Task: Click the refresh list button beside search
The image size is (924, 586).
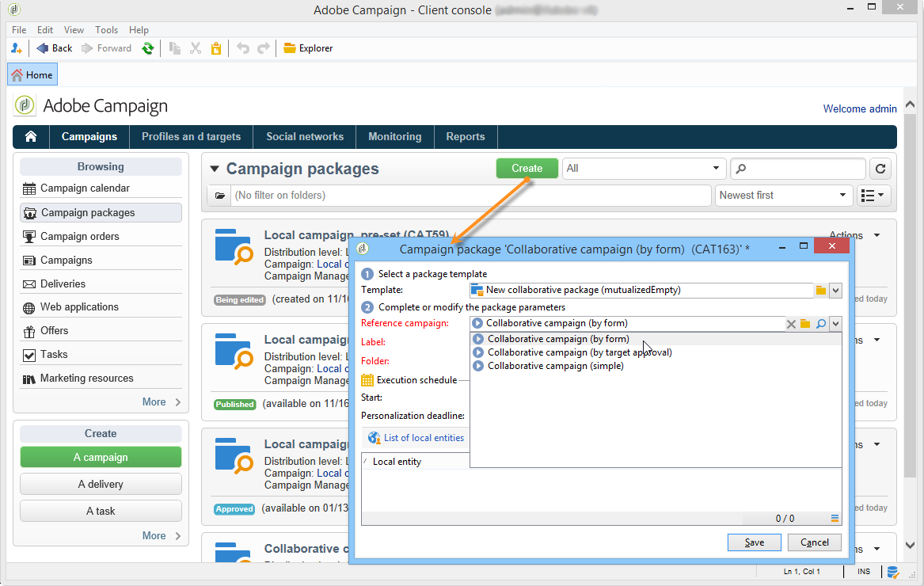Action: pos(880,169)
